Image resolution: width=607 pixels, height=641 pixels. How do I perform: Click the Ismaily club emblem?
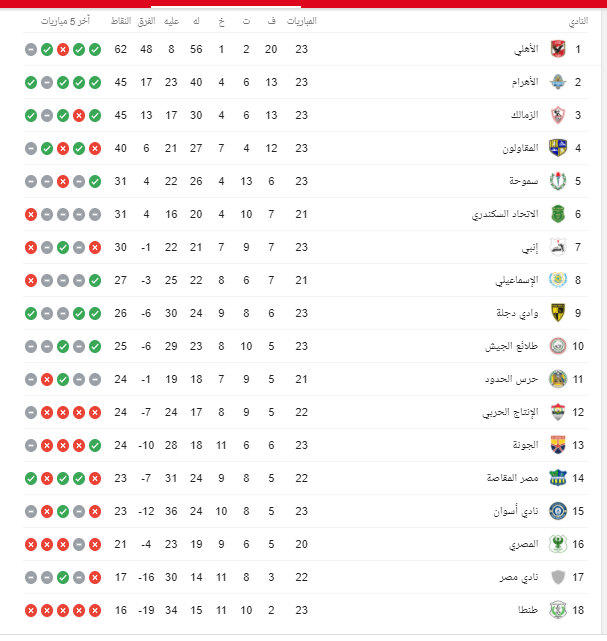(558, 280)
